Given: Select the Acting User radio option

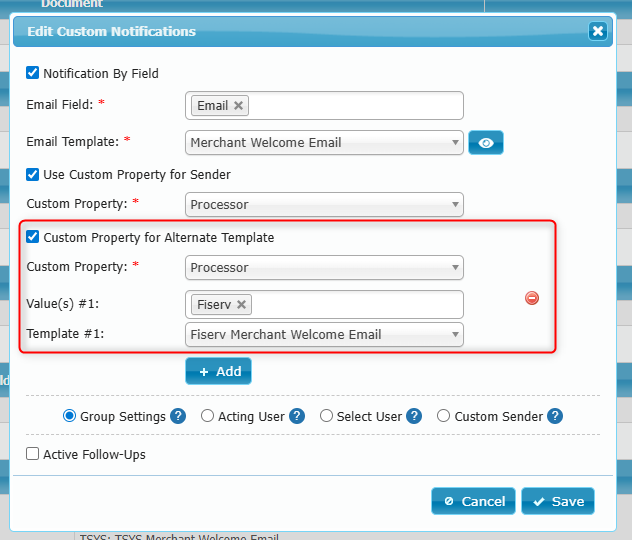Looking at the screenshot, I should click(208, 416).
